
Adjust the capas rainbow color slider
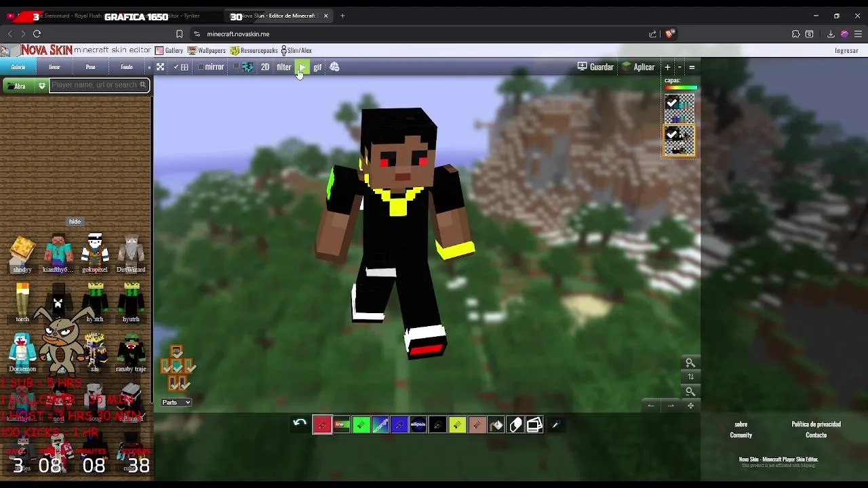(680, 88)
